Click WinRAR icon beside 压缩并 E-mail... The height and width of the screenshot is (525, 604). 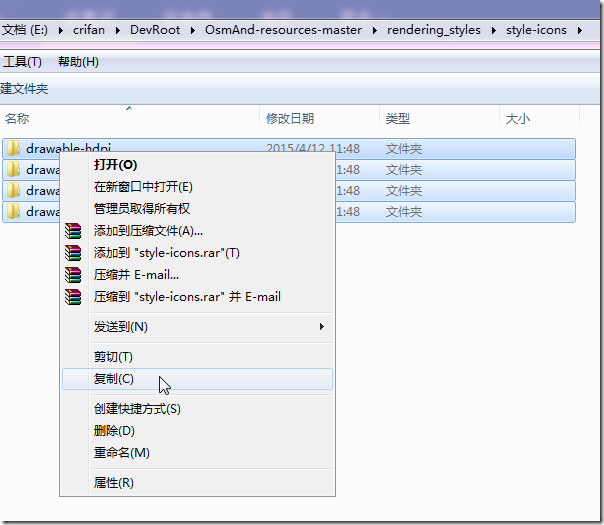[73, 275]
